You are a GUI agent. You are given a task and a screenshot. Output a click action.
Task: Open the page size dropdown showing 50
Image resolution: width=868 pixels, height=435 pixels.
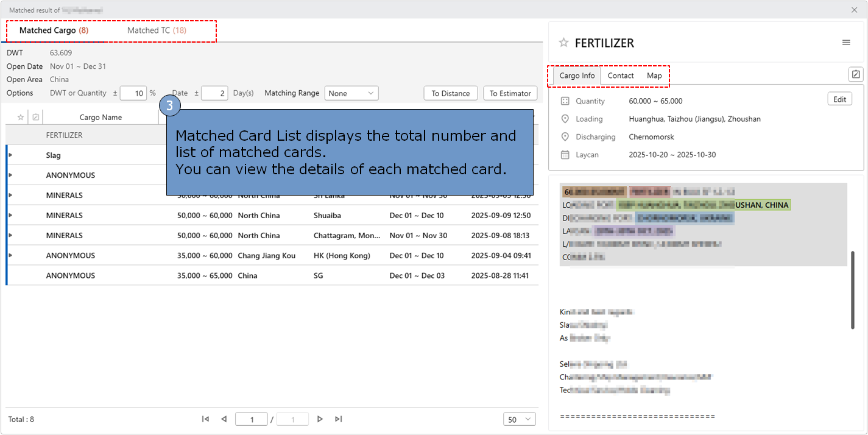[519, 419]
